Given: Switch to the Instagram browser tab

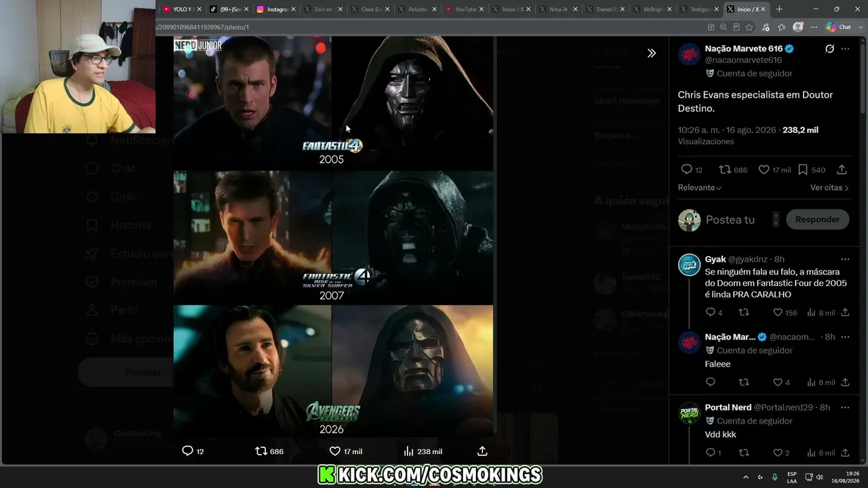Looking at the screenshot, I should tap(276, 9).
